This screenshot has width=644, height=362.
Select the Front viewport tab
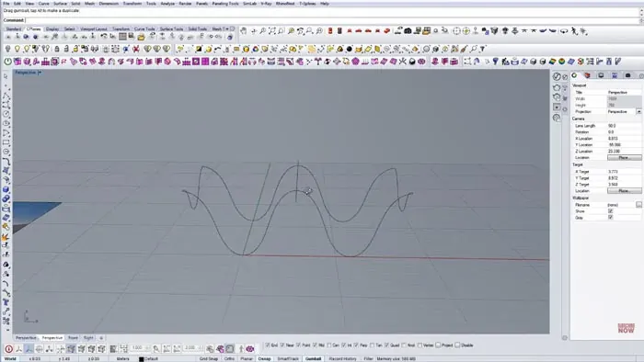[73, 338]
